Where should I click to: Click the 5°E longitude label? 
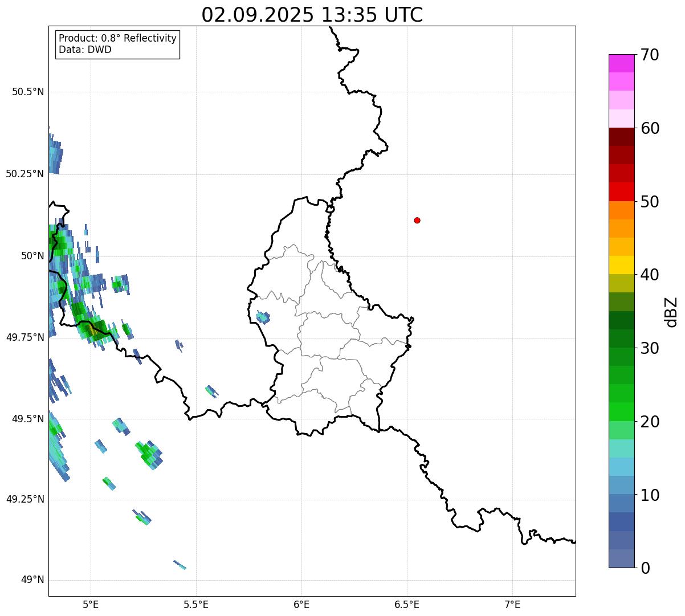pos(91,605)
